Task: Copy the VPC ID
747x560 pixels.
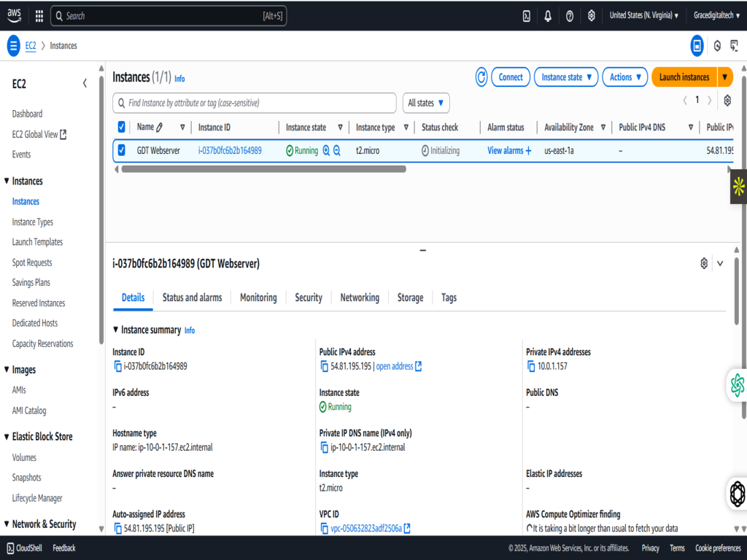Action: tap(324, 528)
